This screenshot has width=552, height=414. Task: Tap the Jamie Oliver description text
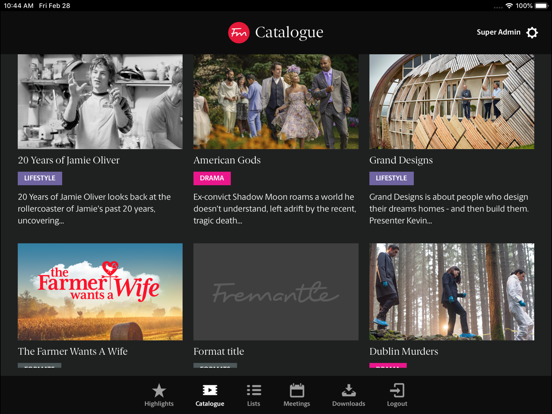click(94, 209)
